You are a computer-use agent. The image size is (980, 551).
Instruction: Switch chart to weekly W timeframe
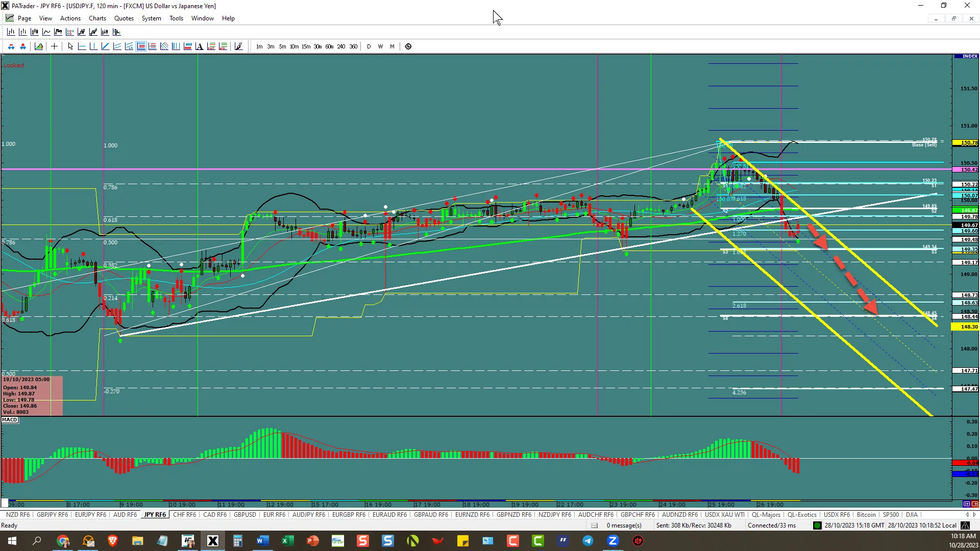point(380,46)
